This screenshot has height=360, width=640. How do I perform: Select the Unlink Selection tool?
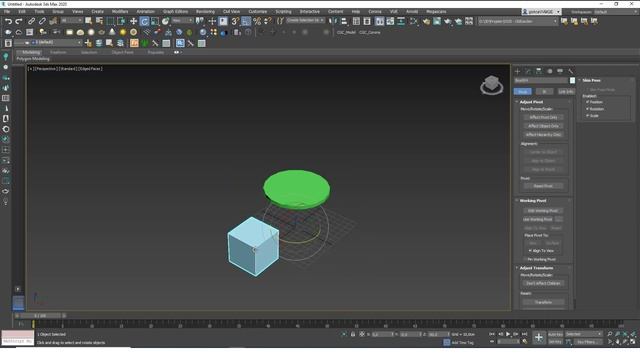pos(42,21)
